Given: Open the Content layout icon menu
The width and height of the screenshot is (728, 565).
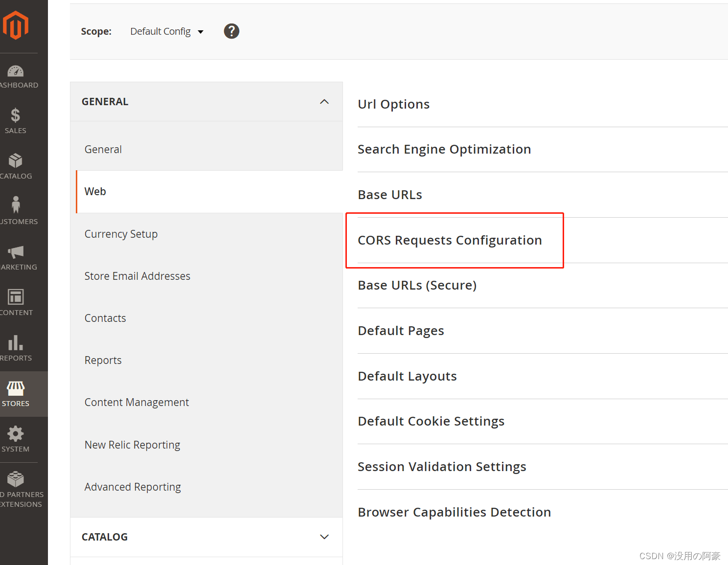Looking at the screenshot, I should click(16, 296).
